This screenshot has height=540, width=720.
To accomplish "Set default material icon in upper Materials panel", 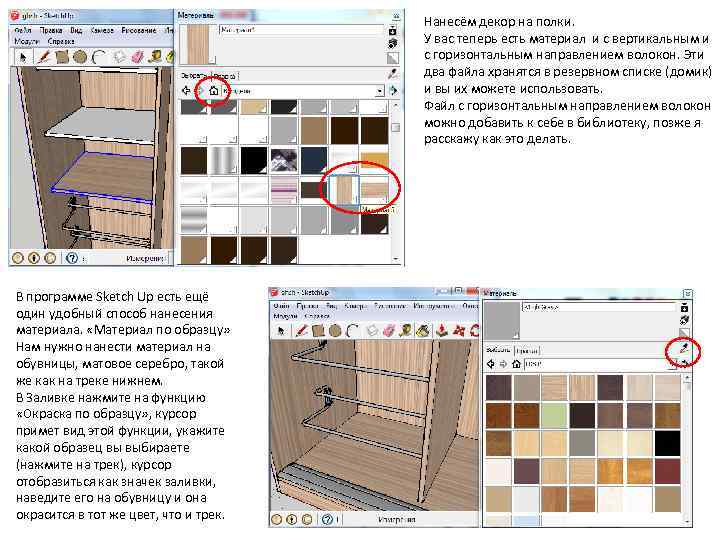I will tap(393, 58).
